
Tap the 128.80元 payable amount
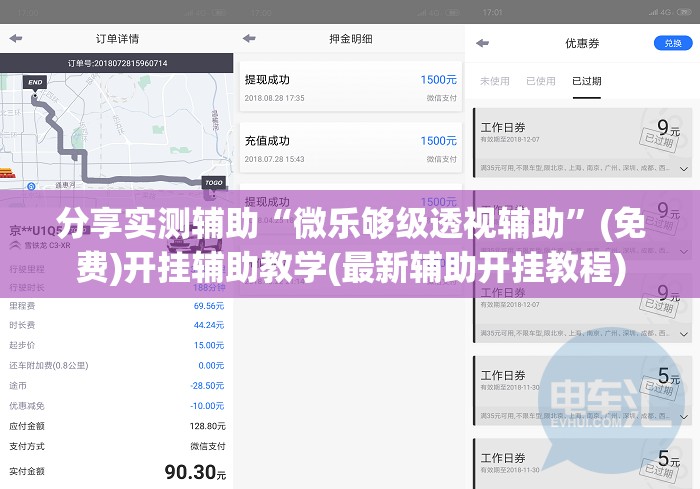tap(208, 426)
